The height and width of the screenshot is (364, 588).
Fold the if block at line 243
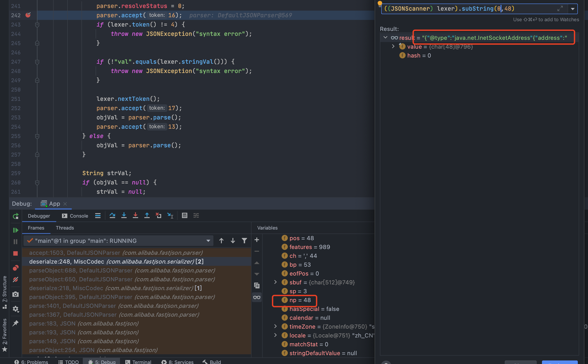[x=37, y=25]
